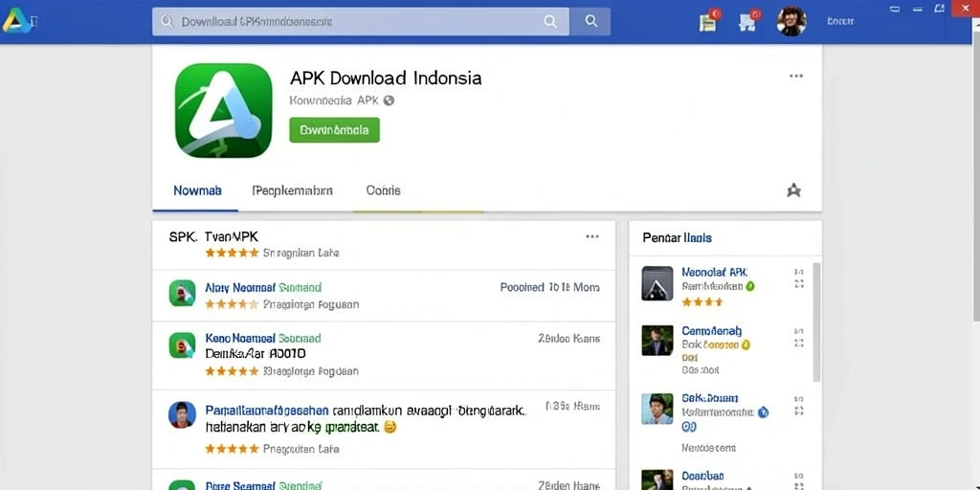
Task: Switch to the Peopkemabra tab
Action: [x=293, y=190]
